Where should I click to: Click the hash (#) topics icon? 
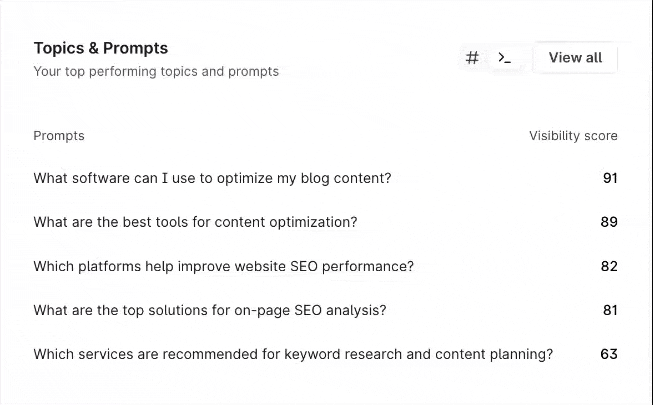click(473, 58)
